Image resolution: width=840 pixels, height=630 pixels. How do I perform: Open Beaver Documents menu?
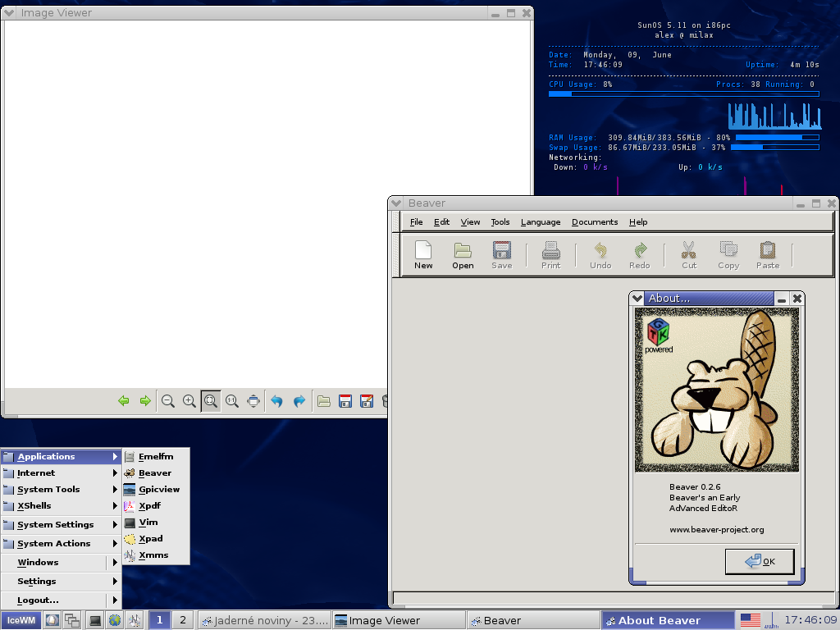(595, 221)
